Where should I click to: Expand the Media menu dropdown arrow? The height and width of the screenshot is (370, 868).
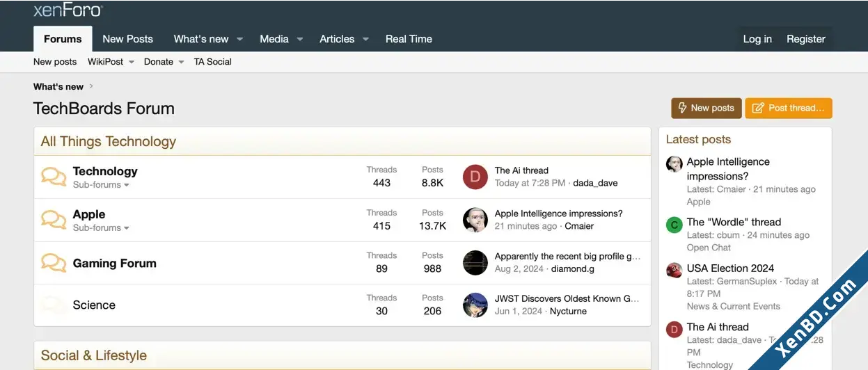(x=300, y=40)
